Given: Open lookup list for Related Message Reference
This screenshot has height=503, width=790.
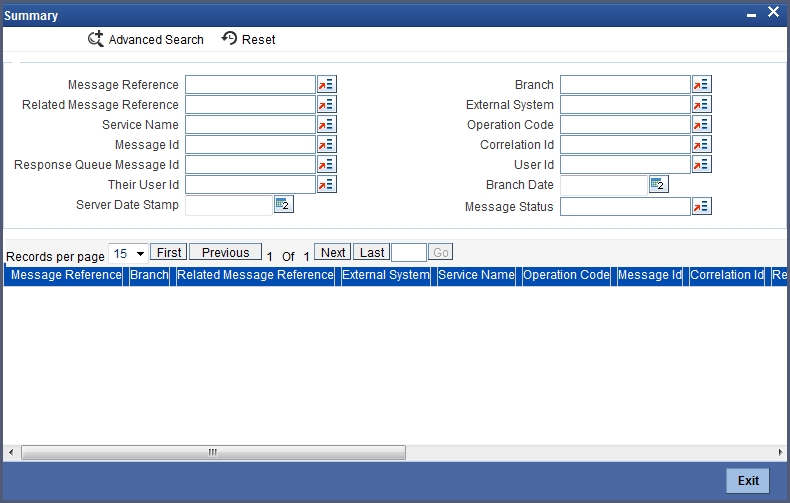Looking at the screenshot, I should pos(326,104).
